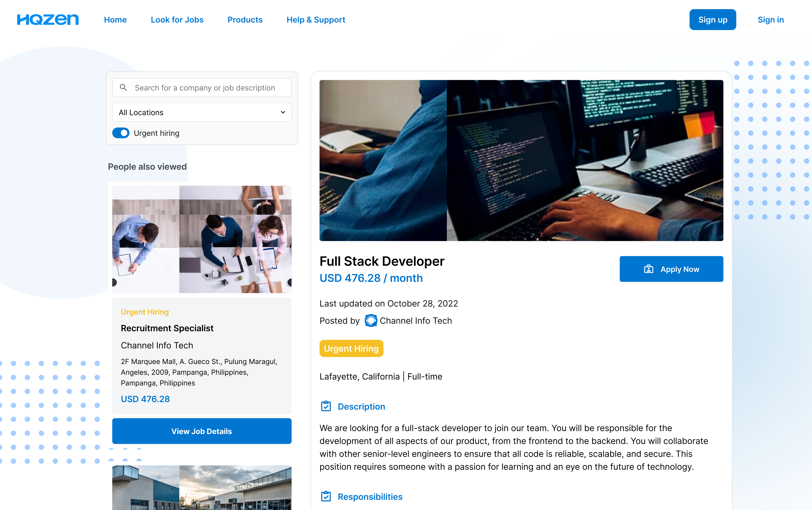Click the People also viewed heading

pyautogui.click(x=147, y=166)
